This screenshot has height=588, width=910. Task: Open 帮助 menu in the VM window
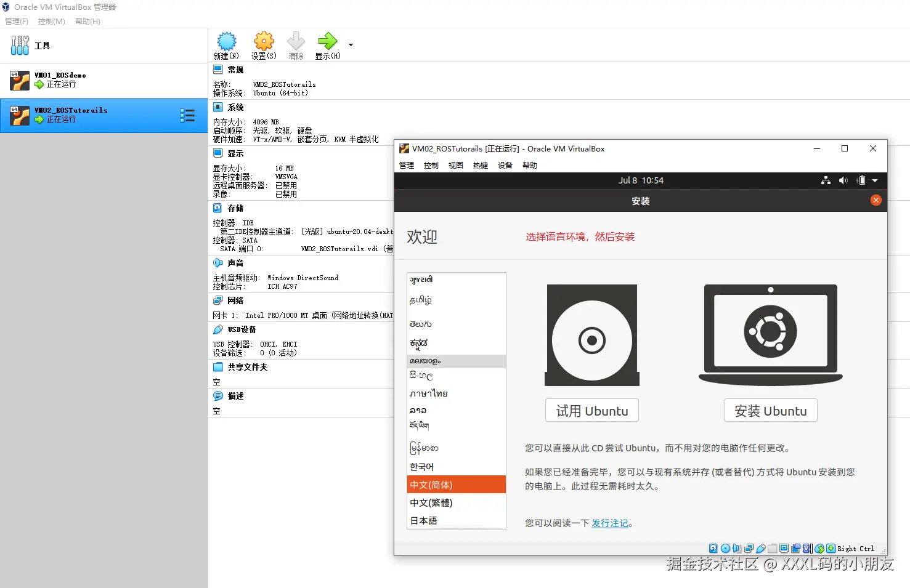point(530,166)
